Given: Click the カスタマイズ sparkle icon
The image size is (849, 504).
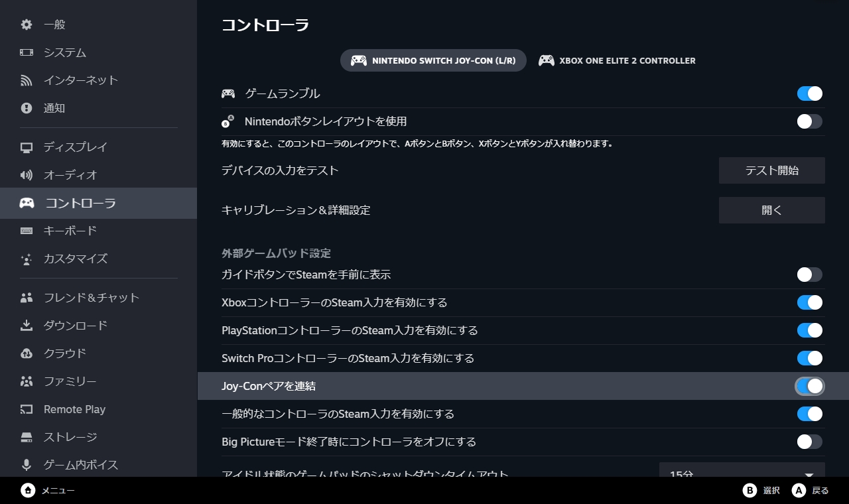Looking at the screenshot, I should 27,259.
